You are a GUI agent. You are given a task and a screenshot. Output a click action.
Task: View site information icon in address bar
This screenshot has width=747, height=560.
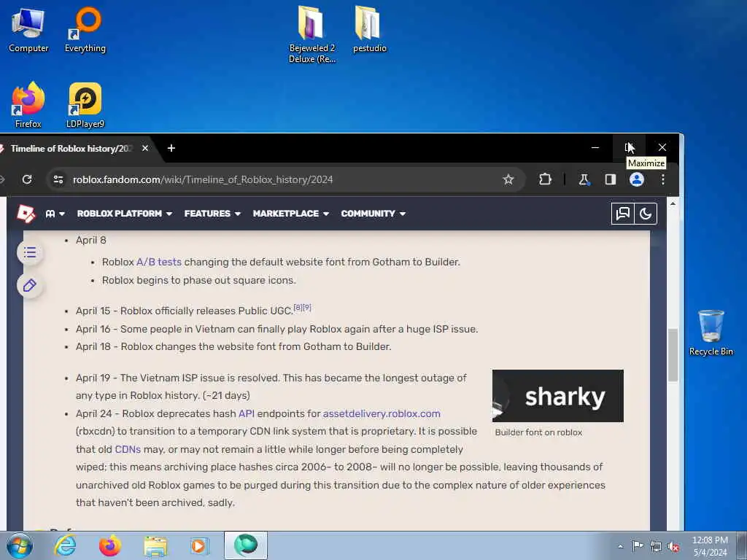(58, 179)
